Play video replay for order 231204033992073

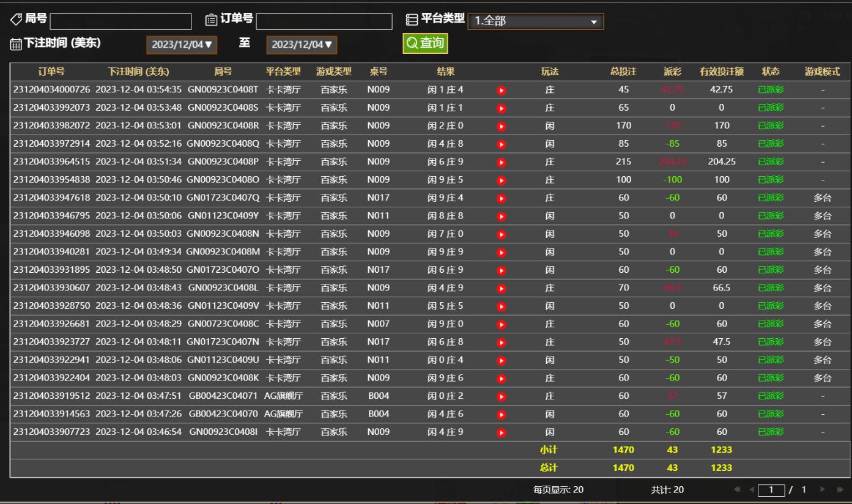pos(502,108)
